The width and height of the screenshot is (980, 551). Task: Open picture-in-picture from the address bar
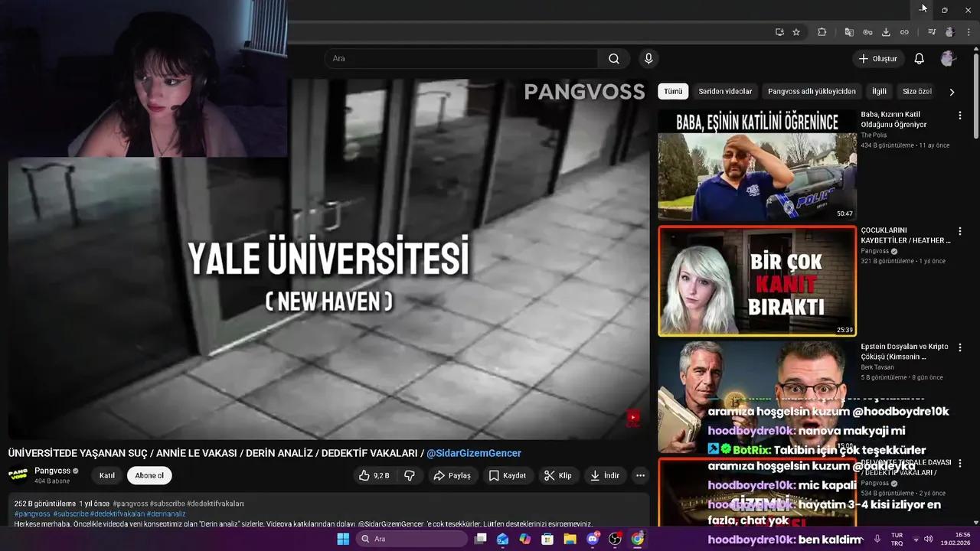(779, 32)
